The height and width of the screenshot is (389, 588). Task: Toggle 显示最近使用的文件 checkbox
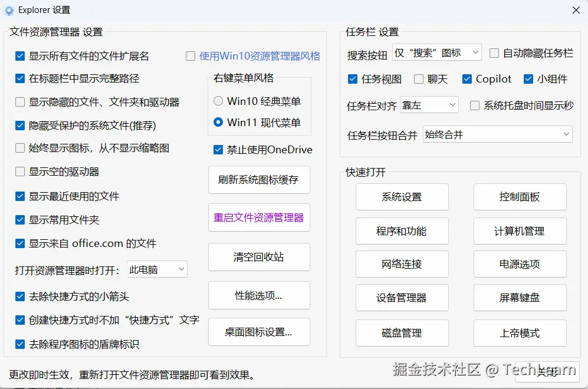click(20, 196)
